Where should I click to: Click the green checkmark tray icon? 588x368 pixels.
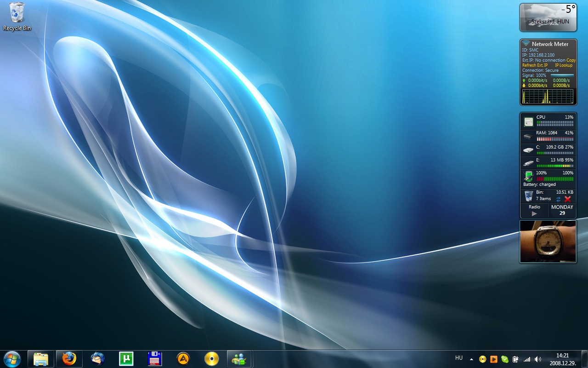[505, 359]
